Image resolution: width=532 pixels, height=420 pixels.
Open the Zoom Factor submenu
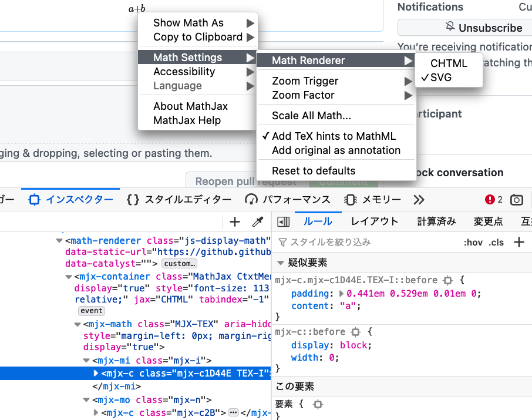click(336, 95)
